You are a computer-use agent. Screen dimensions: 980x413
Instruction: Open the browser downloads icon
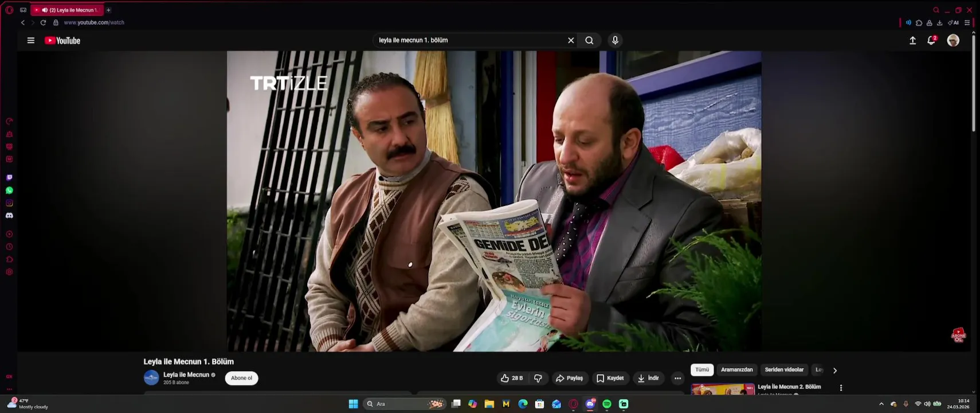click(939, 22)
